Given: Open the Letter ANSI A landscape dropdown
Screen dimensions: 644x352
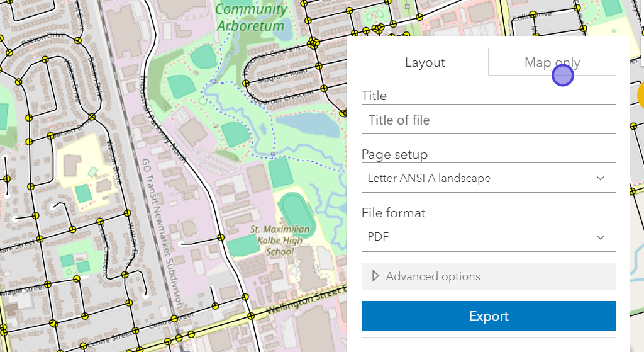Looking at the screenshot, I should click(x=488, y=178).
